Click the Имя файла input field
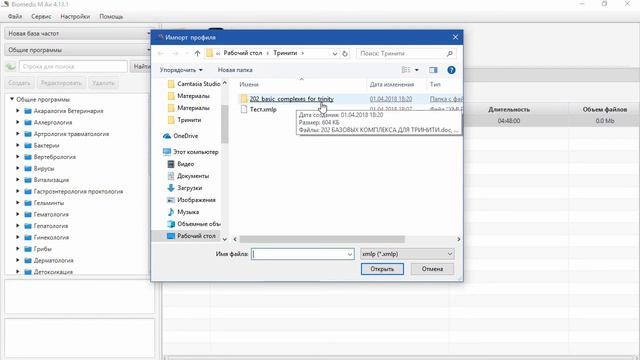 (x=302, y=254)
